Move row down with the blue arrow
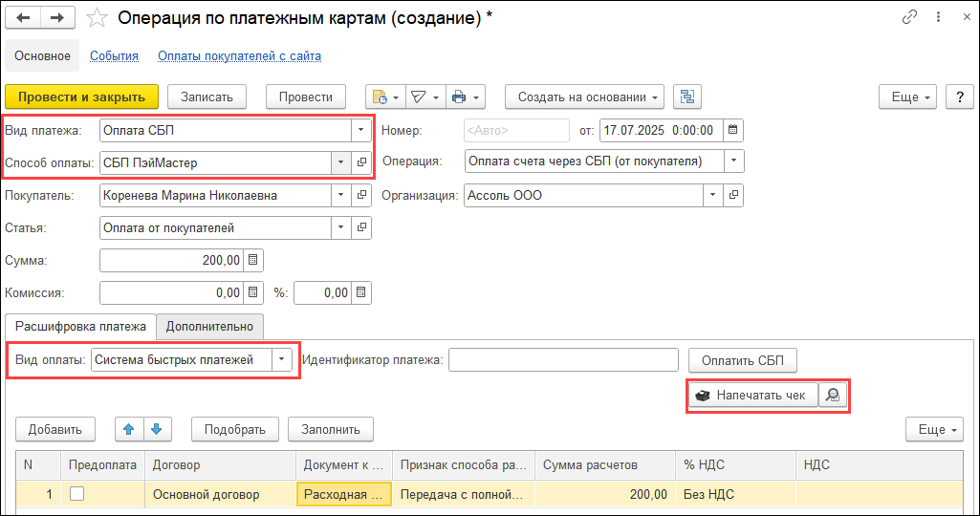The height and width of the screenshot is (516, 980). [x=156, y=429]
